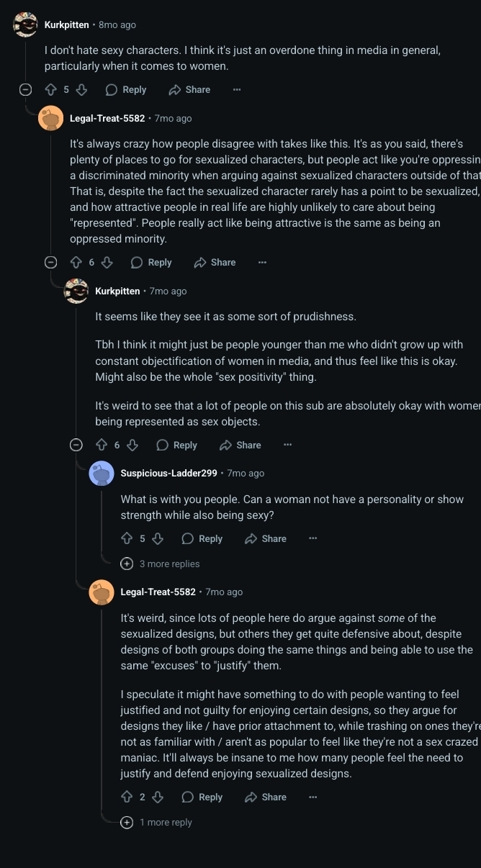
Task: Open more options ellipsis on Kurkpitten's top comment
Action: tap(237, 90)
